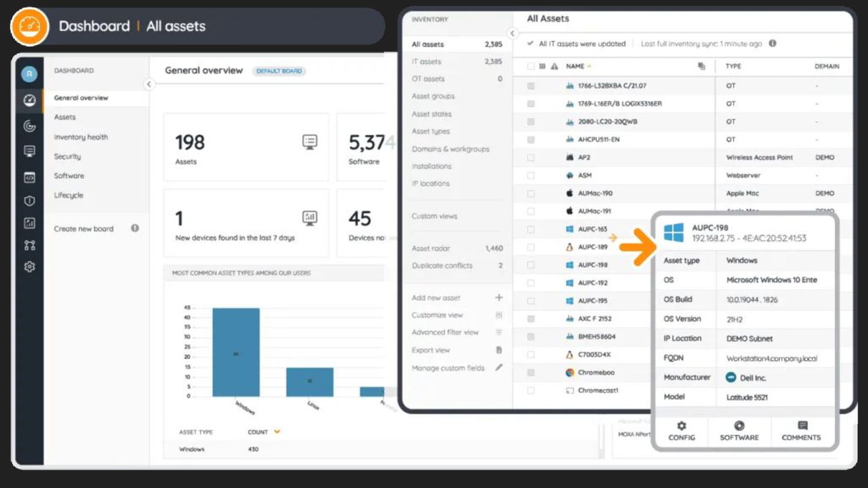Collapse the dashboard side panel with chevron

[149, 84]
